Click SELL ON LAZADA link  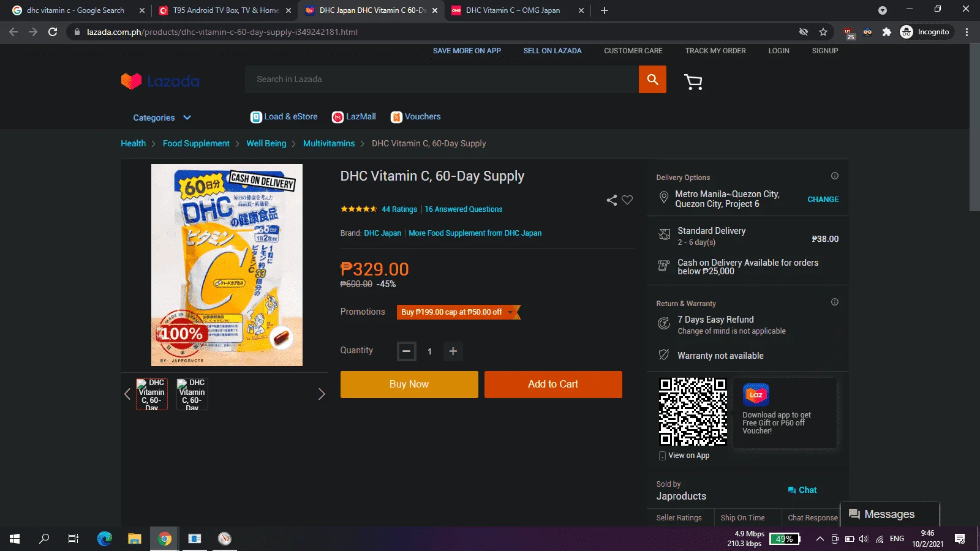(552, 51)
